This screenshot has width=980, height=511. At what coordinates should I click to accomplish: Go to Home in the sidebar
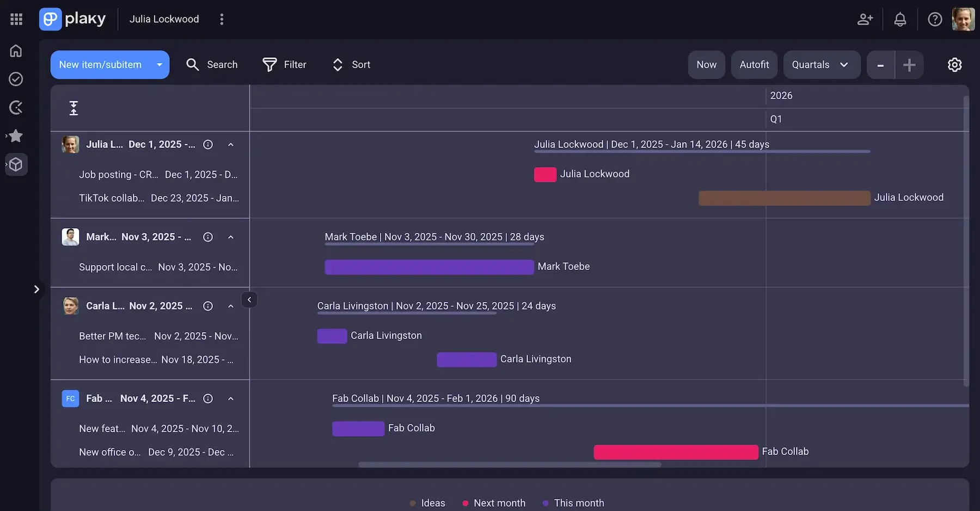coord(16,51)
